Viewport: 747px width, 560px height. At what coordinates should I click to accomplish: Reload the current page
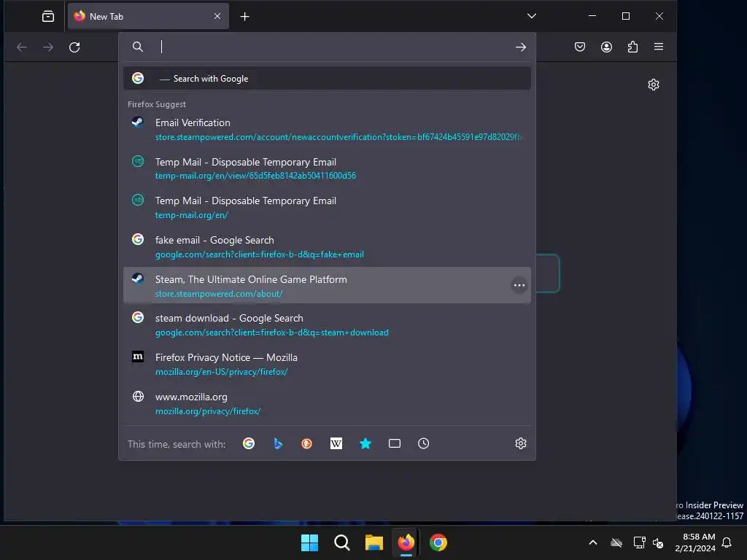tap(74, 47)
